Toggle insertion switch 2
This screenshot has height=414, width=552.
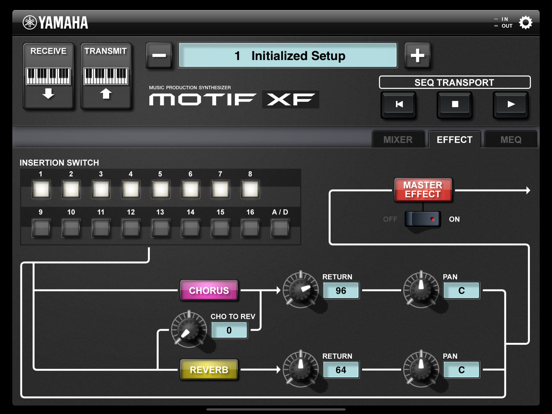pos(71,189)
